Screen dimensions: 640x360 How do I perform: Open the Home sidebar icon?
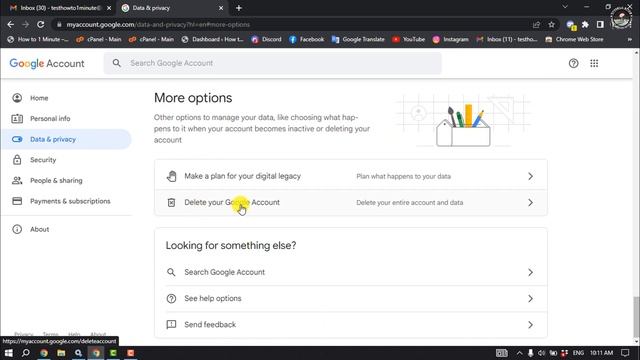(17, 98)
